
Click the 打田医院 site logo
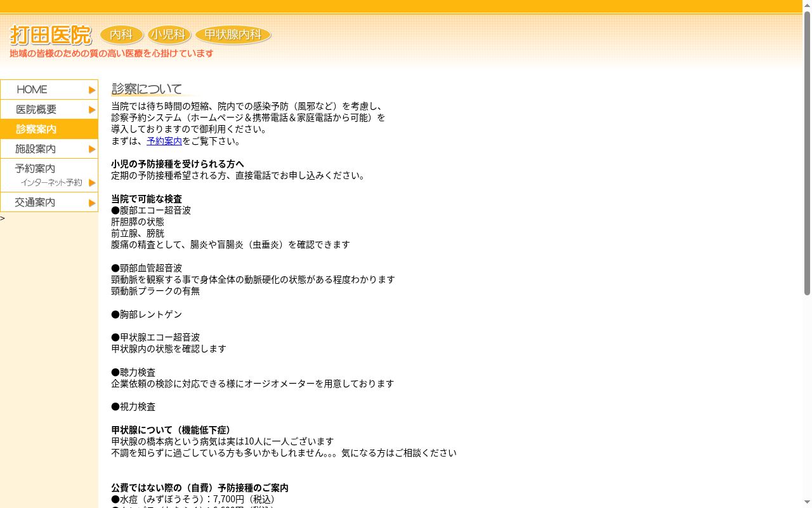[x=51, y=35]
